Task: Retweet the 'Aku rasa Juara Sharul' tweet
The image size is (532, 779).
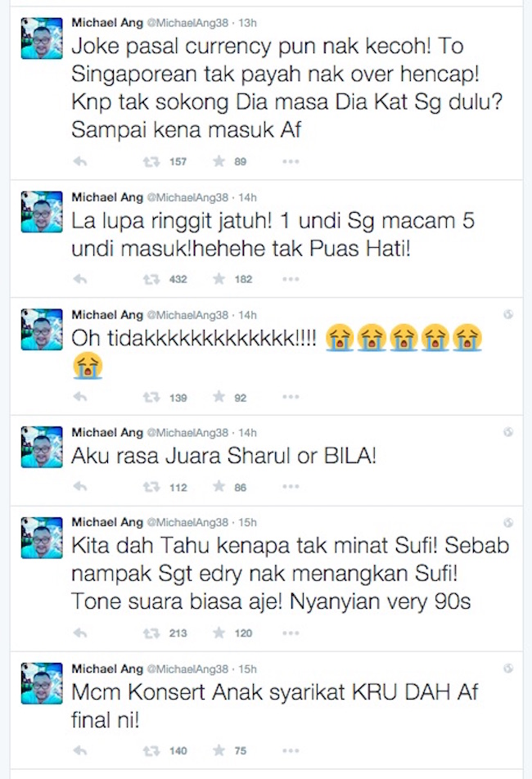Action: click(151, 487)
